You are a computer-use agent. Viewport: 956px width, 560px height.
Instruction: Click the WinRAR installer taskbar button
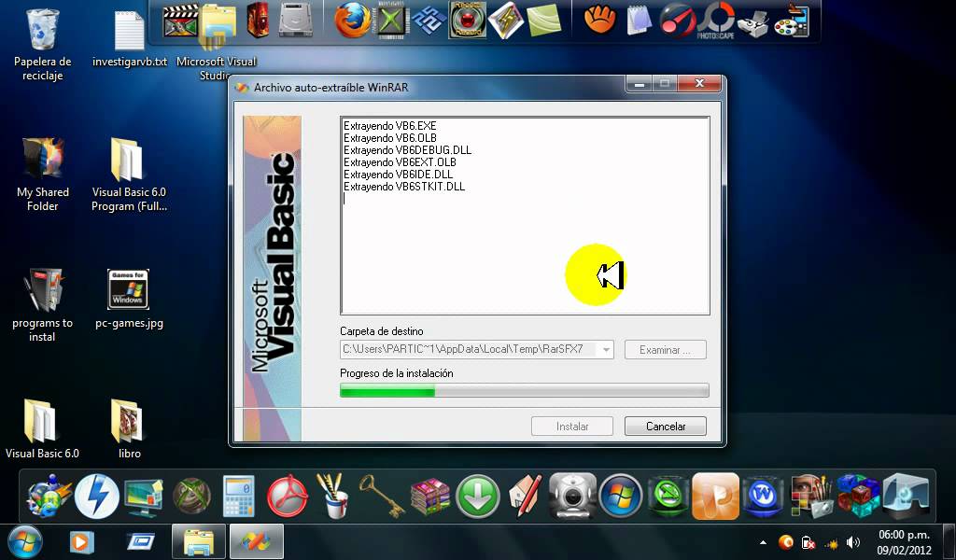(x=256, y=541)
